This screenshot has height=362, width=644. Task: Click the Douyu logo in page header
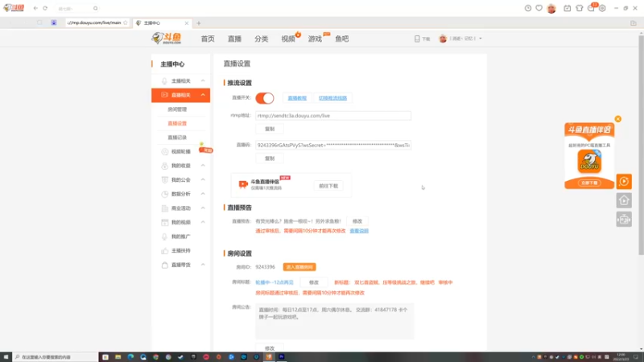(167, 38)
